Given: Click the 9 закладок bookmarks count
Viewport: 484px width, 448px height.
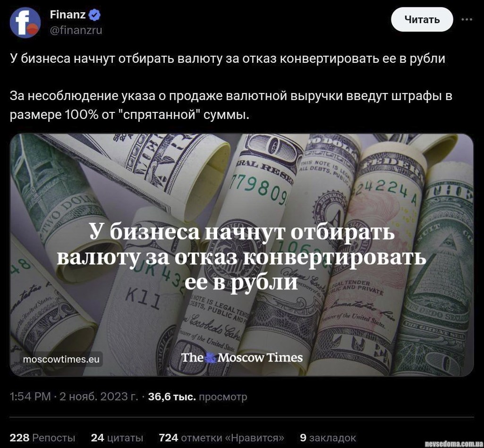Looking at the screenshot, I should pos(328,438).
